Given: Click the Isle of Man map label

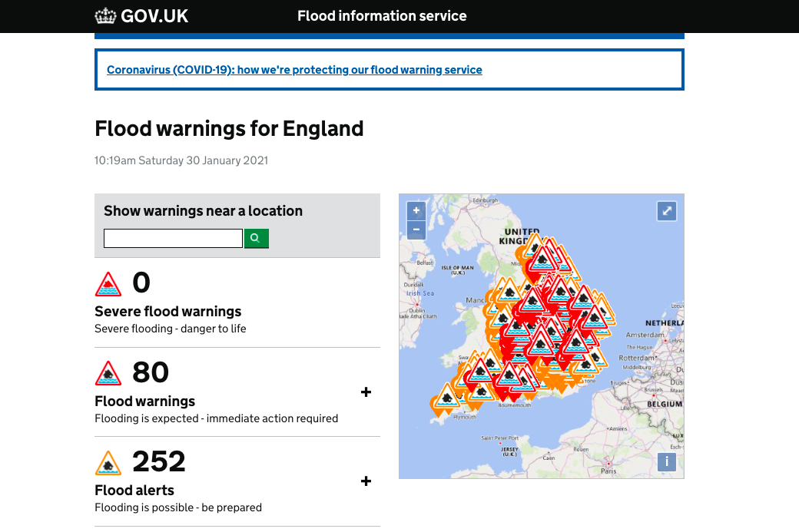Looking at the screenshot, I should (x=457, y=269).
